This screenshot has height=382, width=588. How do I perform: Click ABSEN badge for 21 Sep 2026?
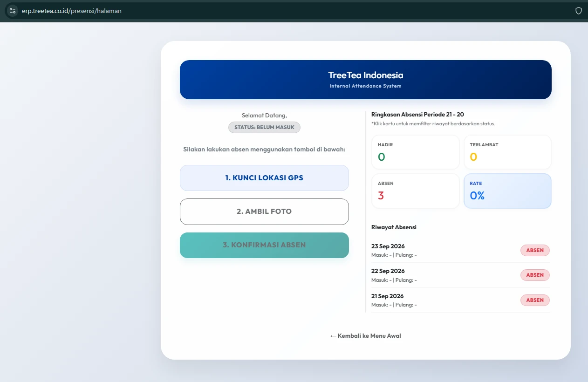[535, 300]
